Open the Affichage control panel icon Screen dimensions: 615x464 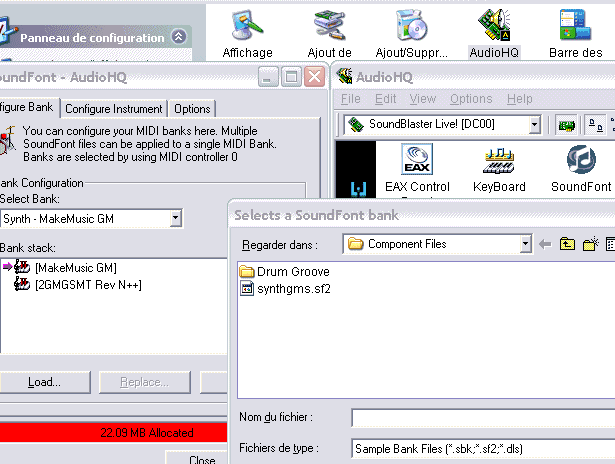click(247, 35)
